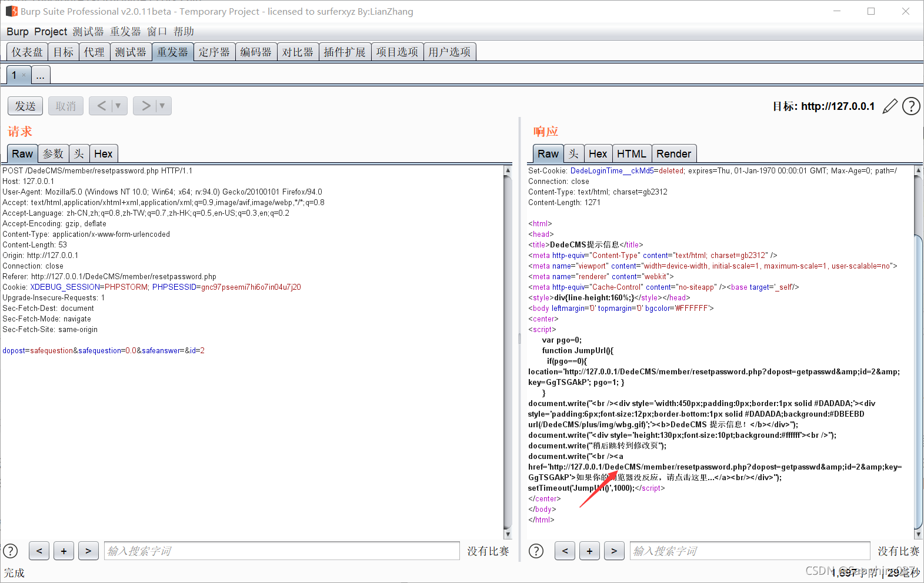
Task: Switch to the 仪表盘 tab
Action: pyautogui.click(x=27, y=52)
